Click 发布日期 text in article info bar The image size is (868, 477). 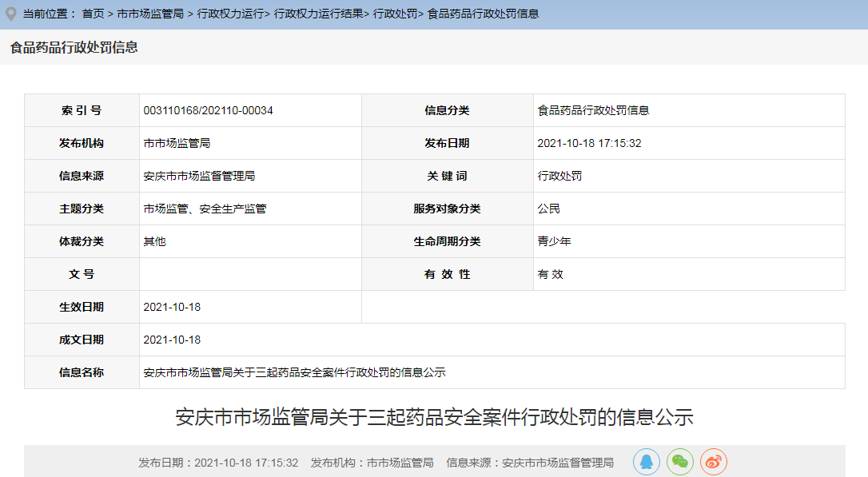coord(218,463)
